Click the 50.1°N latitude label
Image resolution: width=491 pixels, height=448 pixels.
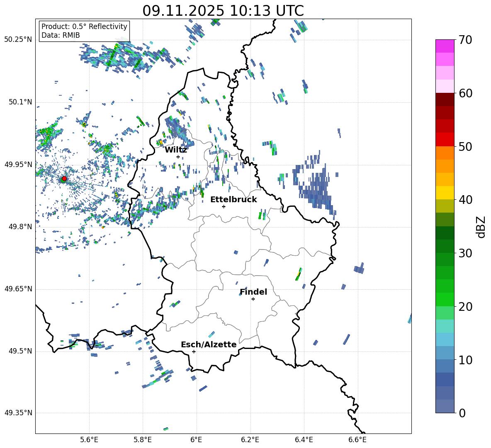point(20,102)
